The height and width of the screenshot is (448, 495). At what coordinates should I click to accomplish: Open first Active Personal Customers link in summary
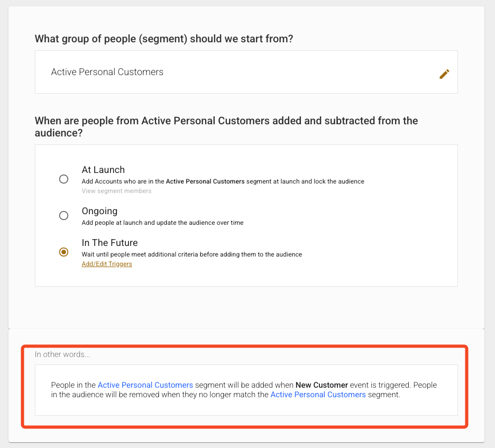click(145, 385)
